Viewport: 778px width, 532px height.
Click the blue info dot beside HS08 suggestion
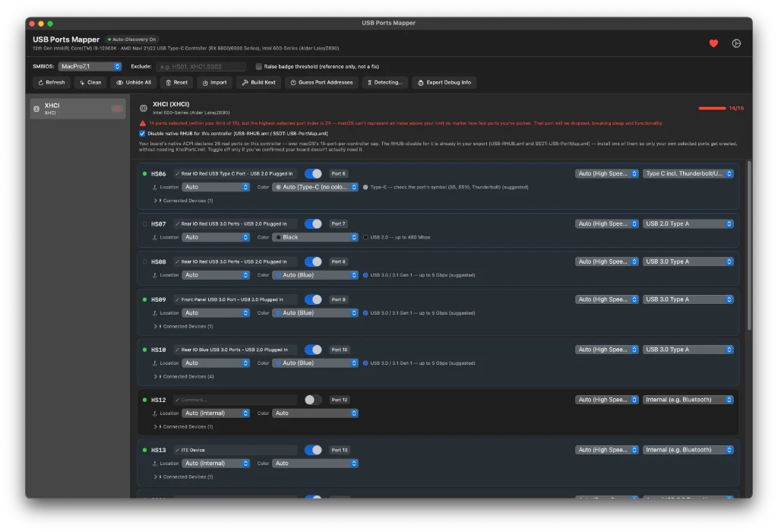click(365, 275)
